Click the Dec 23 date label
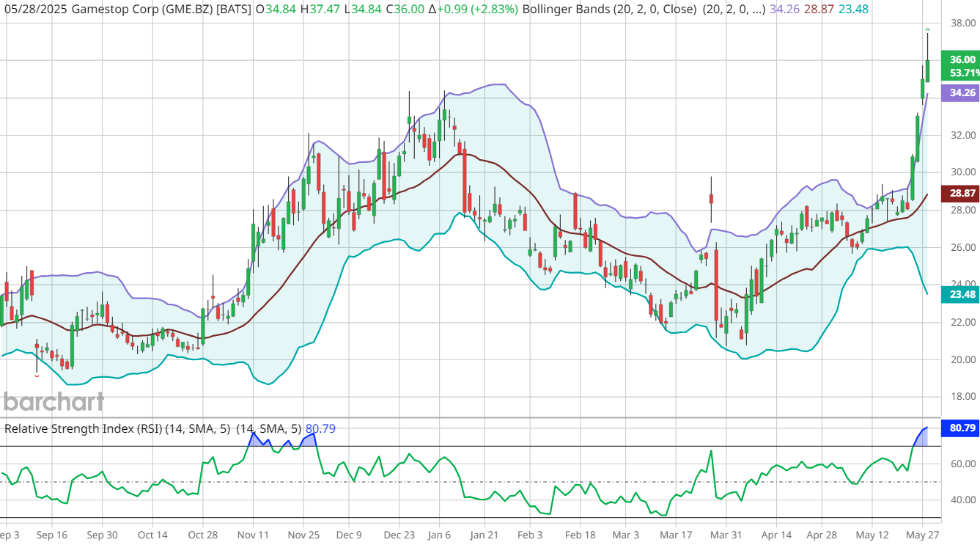 tap(399, 535)
